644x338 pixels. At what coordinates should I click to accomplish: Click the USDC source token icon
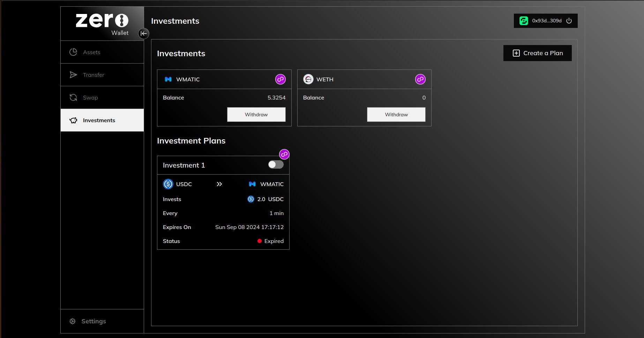coord(168,184)
